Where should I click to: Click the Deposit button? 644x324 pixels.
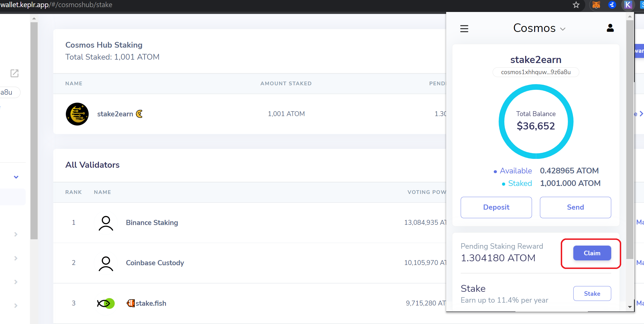[496, 207]
